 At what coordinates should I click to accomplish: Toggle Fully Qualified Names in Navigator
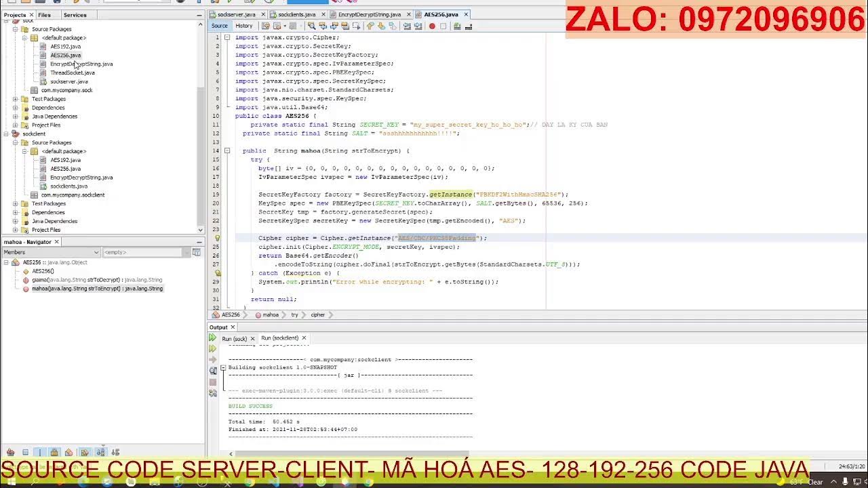point(85,452)
